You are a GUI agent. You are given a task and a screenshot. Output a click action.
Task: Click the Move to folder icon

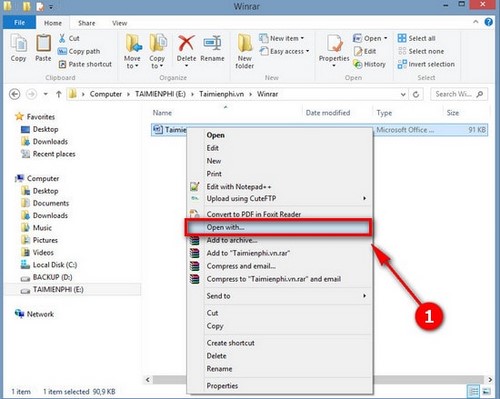pos(133,43)
